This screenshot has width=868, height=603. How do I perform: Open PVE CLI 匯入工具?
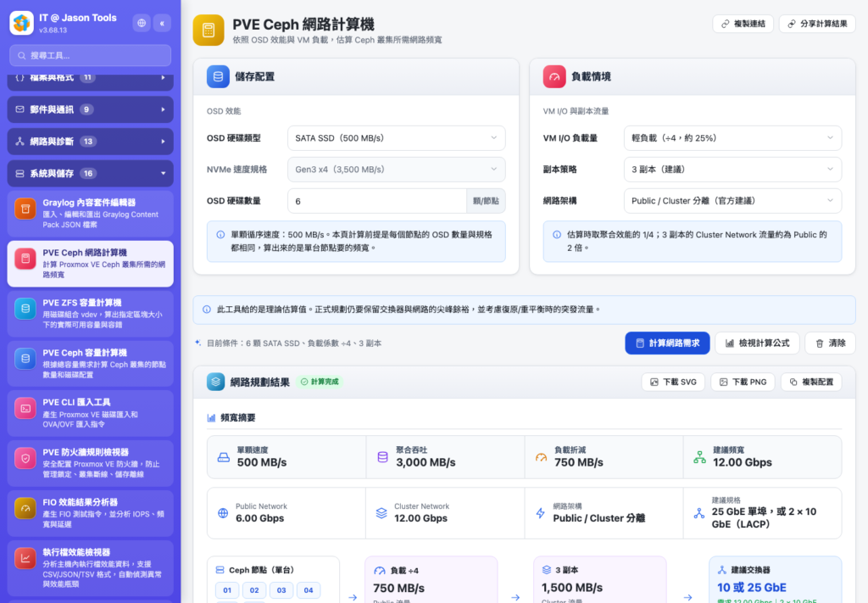coord(90,414)
